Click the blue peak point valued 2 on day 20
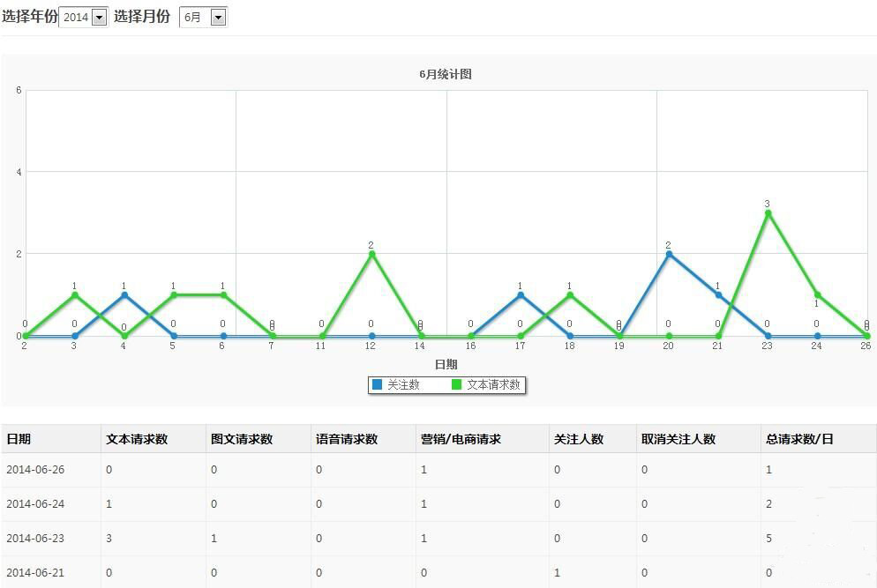The height and width of the screenshot is (588, 877). coord(669,254)
